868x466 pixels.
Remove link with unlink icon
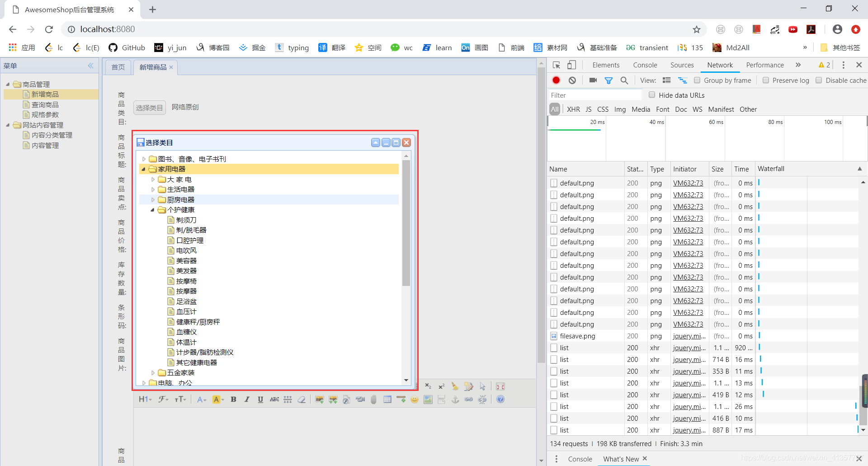click(482, 399)
